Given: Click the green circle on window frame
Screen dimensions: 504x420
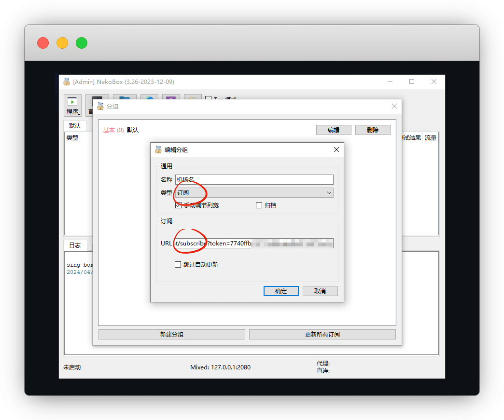Looking at the screenshot, I should pos(82,43).
